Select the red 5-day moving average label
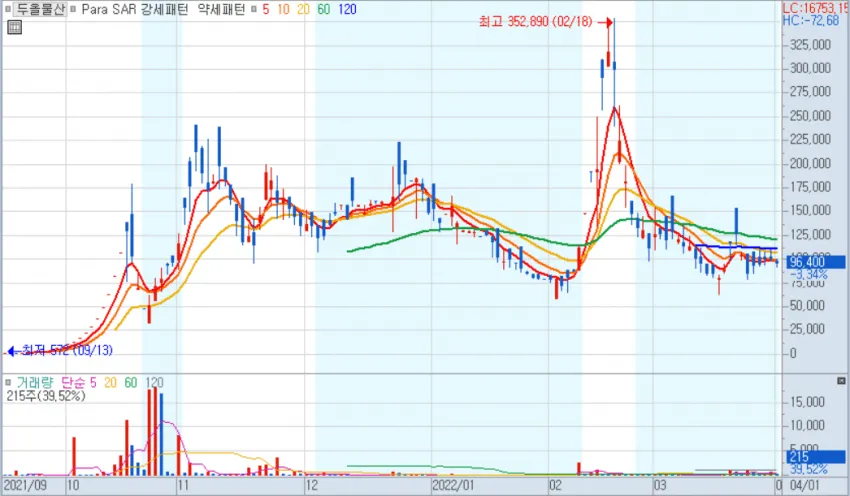The height and width of the screenshot is (496, 850). [x=266, y=9]
